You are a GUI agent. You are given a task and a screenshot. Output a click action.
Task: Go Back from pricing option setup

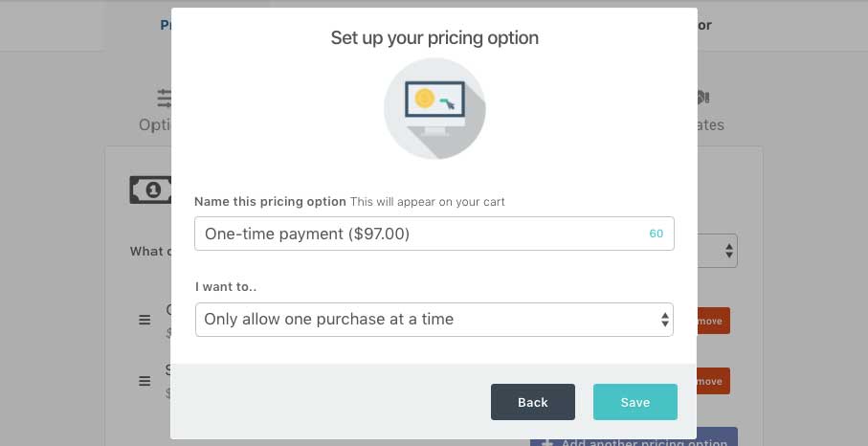coord(532,402)
